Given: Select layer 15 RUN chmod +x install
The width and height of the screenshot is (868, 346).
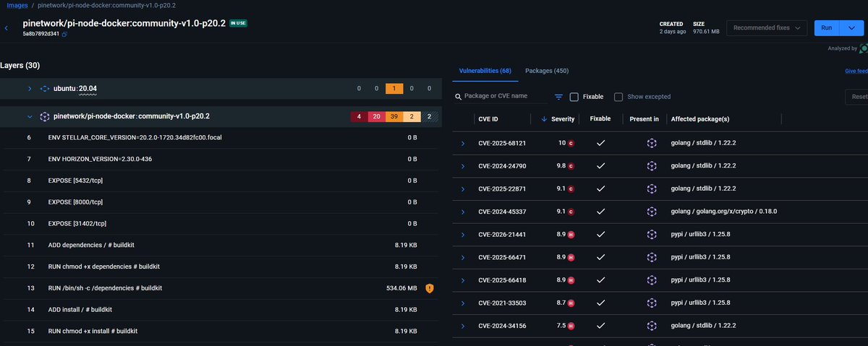Looking at the screenshot, I should pos(221,331).
